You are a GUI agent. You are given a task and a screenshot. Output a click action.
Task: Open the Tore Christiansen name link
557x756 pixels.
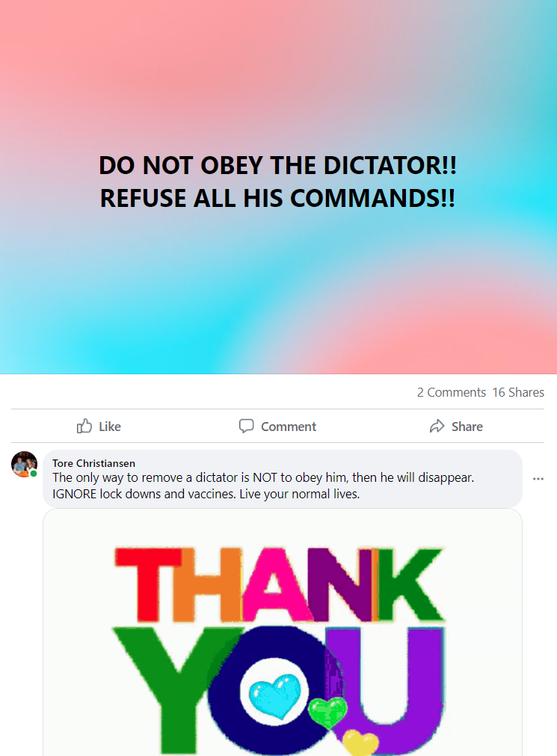click(93, 463)
